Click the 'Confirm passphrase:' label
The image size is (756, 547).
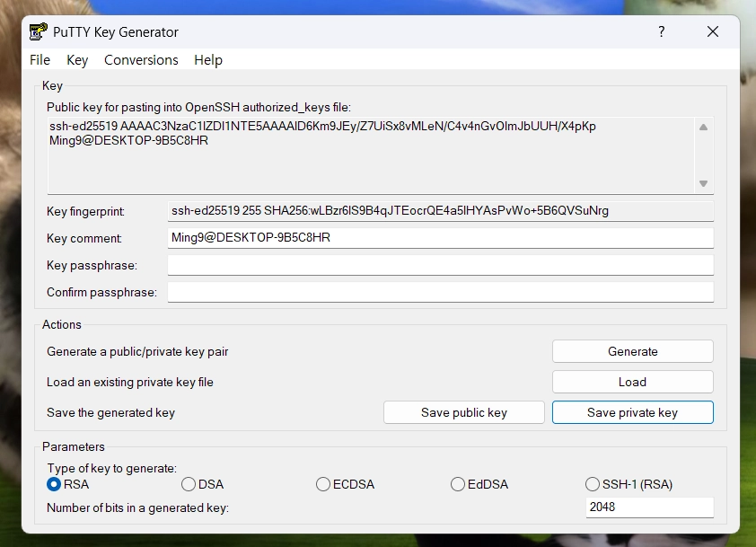pyautogui.click(x=101, y=292)
